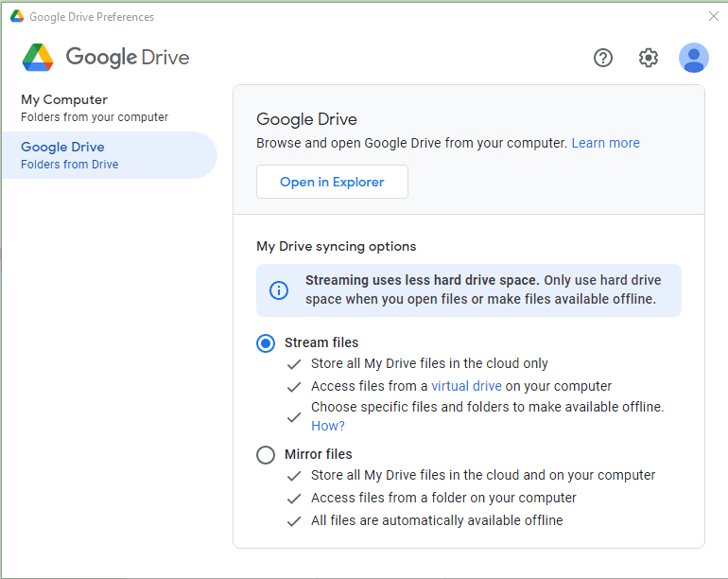
Task: Click the Mirror files option label
Action: click(319, 454)
